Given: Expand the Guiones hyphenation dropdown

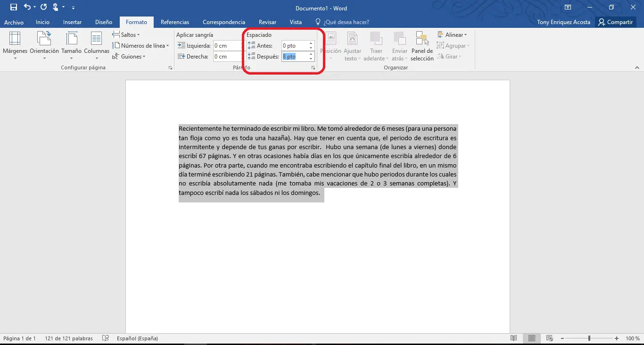Looking at the screenshot, I should point(129,57).
